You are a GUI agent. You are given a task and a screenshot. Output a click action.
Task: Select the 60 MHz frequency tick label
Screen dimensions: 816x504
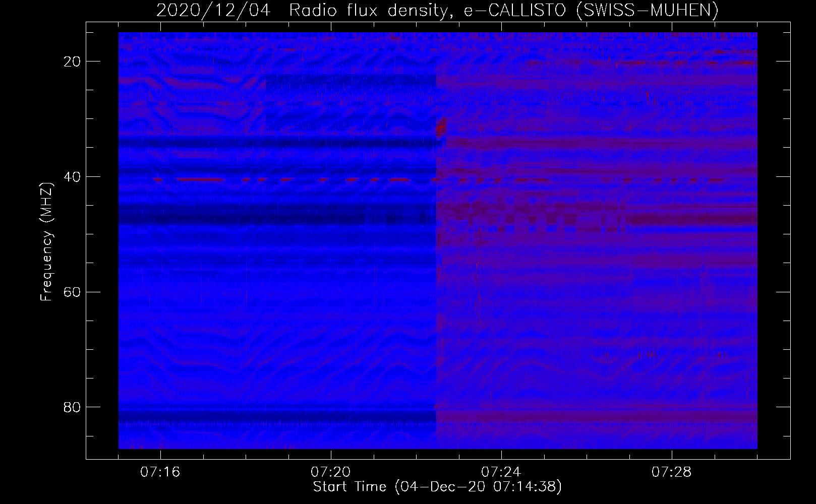(72, 292)
